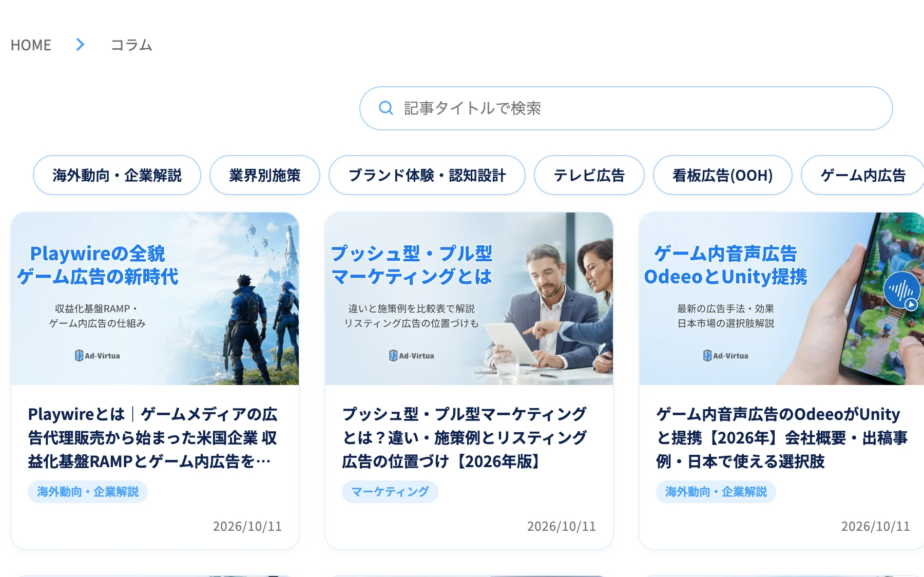
Task: Click the breadcrumb chevron arrow icon
Action: click(80, 45)
